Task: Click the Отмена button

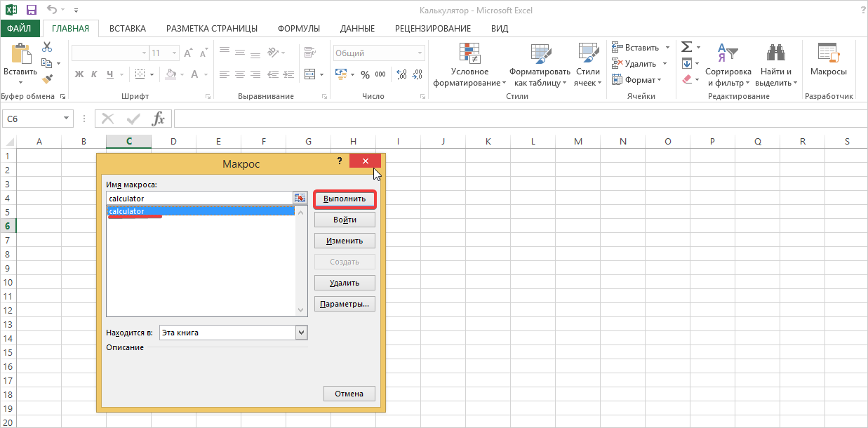Action: coord(349,394)
